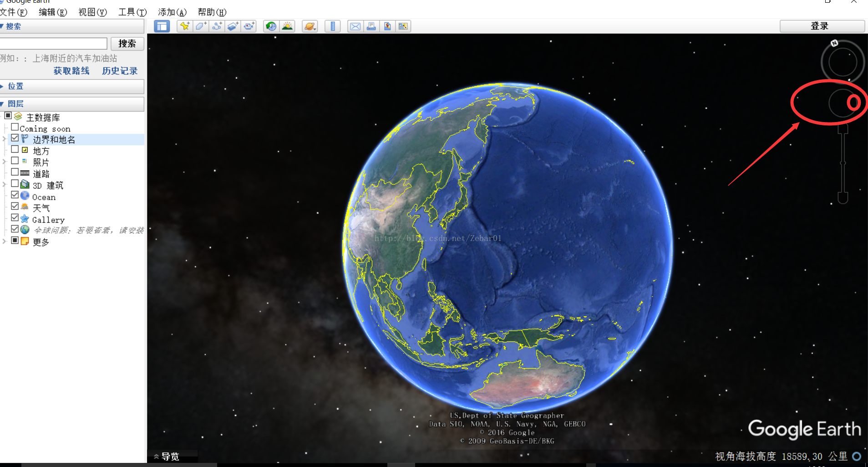Viewport: 868px width, 467px height.
Task: Click the flag icon for 边界和地名
Action: coord(25,139)
